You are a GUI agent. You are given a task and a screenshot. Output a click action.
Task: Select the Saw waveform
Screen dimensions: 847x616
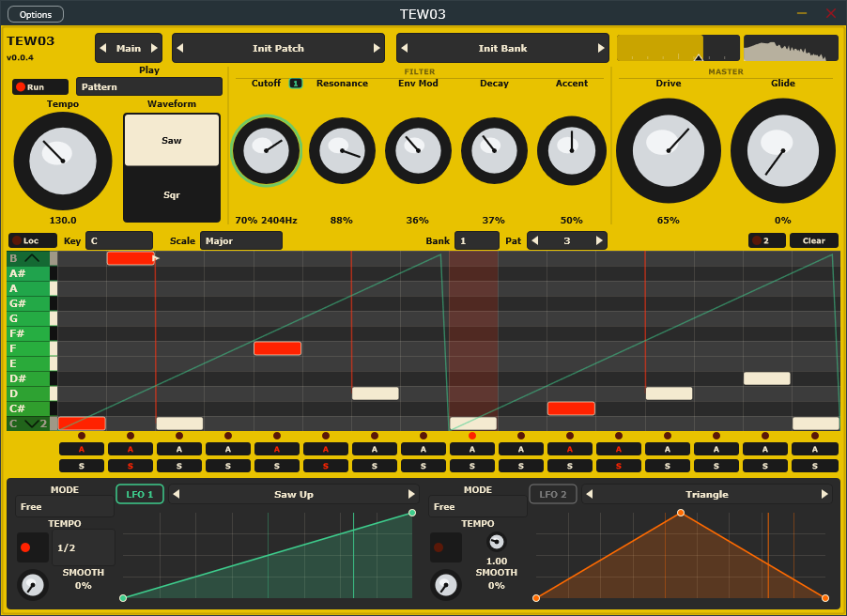point(172,140)
